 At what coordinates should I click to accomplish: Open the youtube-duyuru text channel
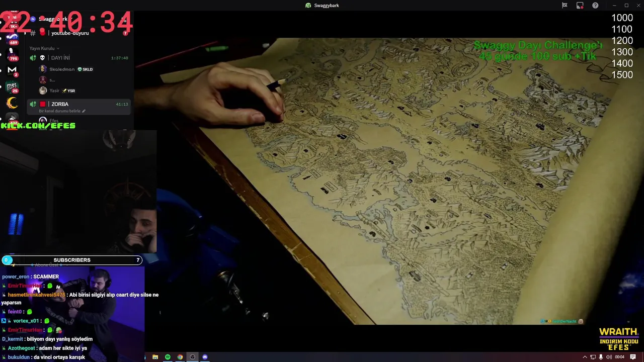70,33
